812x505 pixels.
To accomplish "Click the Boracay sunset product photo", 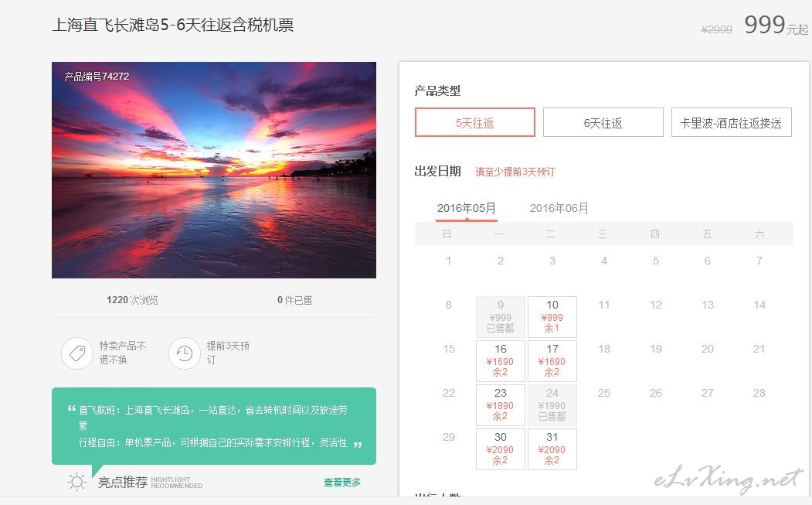I will (x=214, y=170).
